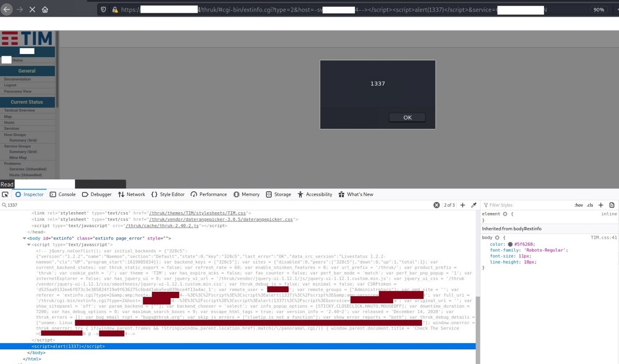Collapse the body#extinfo node
Image resolution: width=619 pixels, height=364 pixels.
24,238
